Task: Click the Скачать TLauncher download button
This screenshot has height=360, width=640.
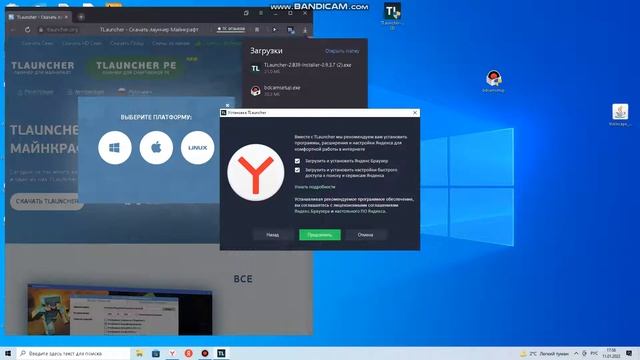Action: [47, 201]
